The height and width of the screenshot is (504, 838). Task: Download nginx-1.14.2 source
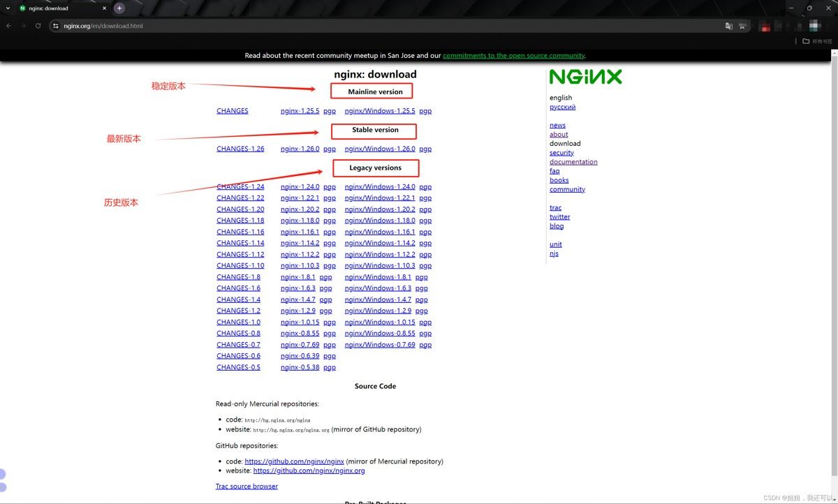pos(300,243)
